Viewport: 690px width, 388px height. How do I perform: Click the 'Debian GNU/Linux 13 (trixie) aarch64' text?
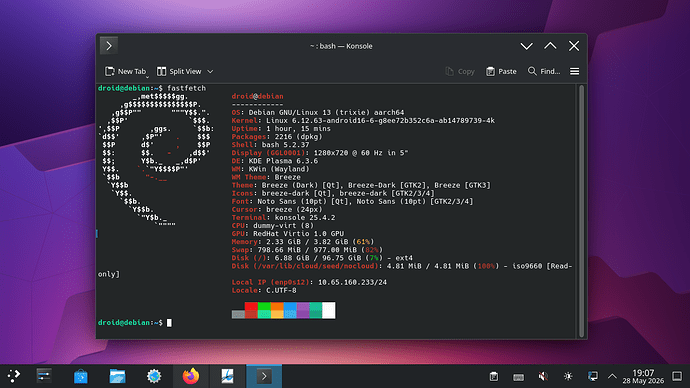326,113
